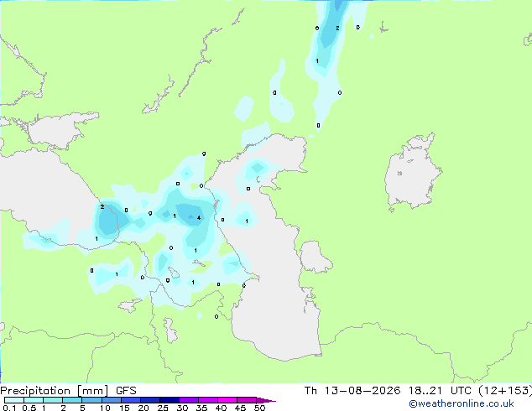Click the '50' legend scale label
Viewport: 532px width, 411px height.
point(259,408)
